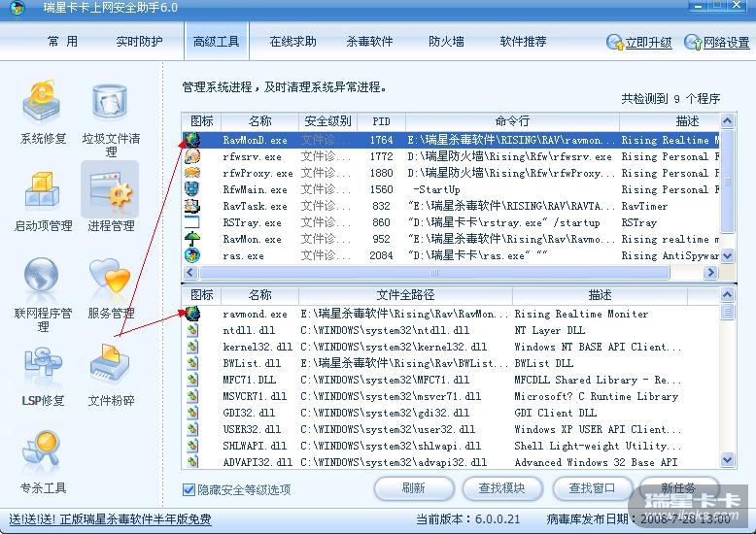The image size is (756, 534).
Task: Click the process list scroll-left arrow
Action: click(x=189, y=272)
